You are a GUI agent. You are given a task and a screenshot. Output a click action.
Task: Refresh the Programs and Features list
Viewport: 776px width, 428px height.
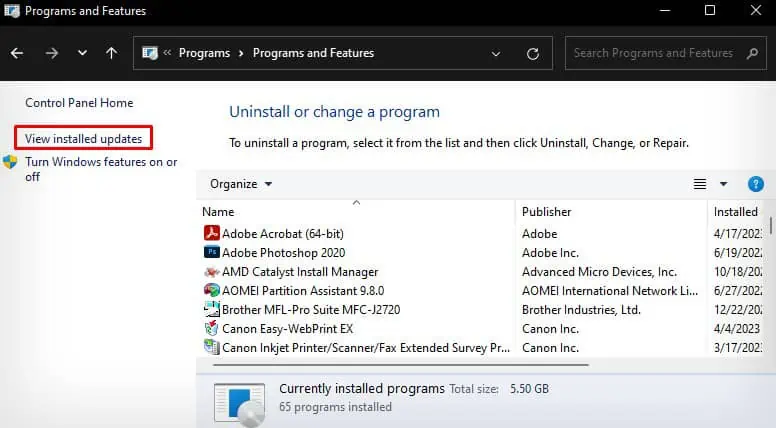[533, 53]
